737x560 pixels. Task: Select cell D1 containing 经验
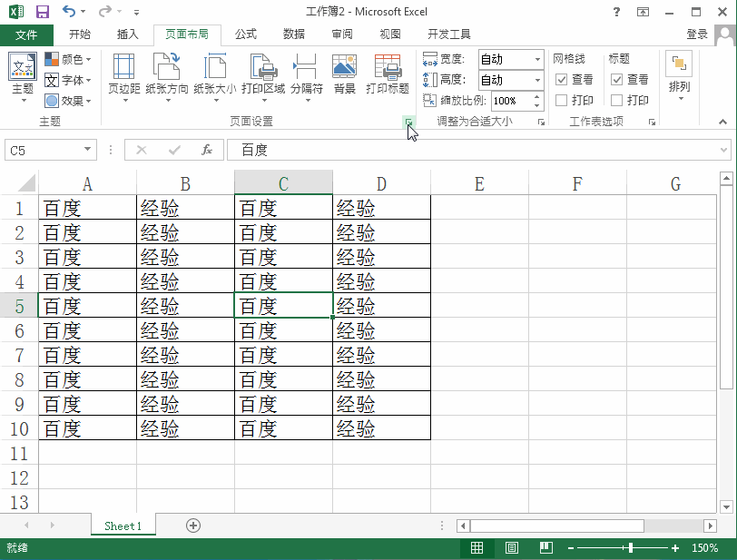pyautogui.click(x=381, y=207)
